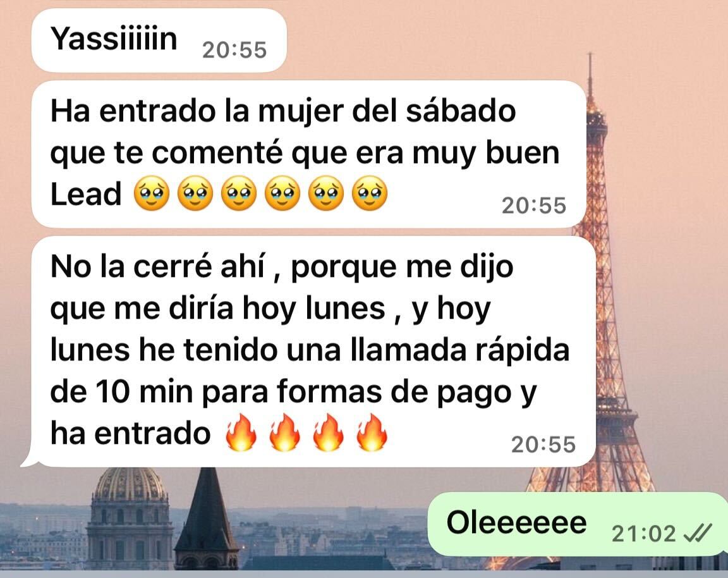Click the text 'formas de pago'
728x578 pixels.
[x=383, y=391]
